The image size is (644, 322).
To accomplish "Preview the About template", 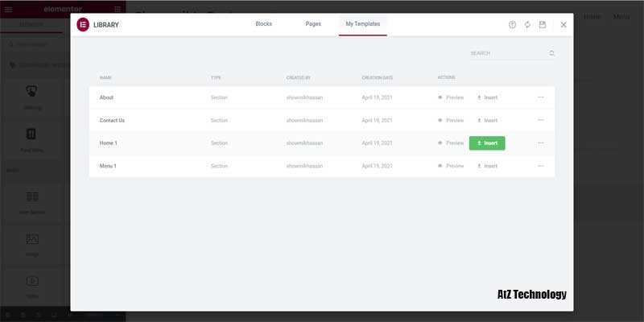I will (451, 97).
